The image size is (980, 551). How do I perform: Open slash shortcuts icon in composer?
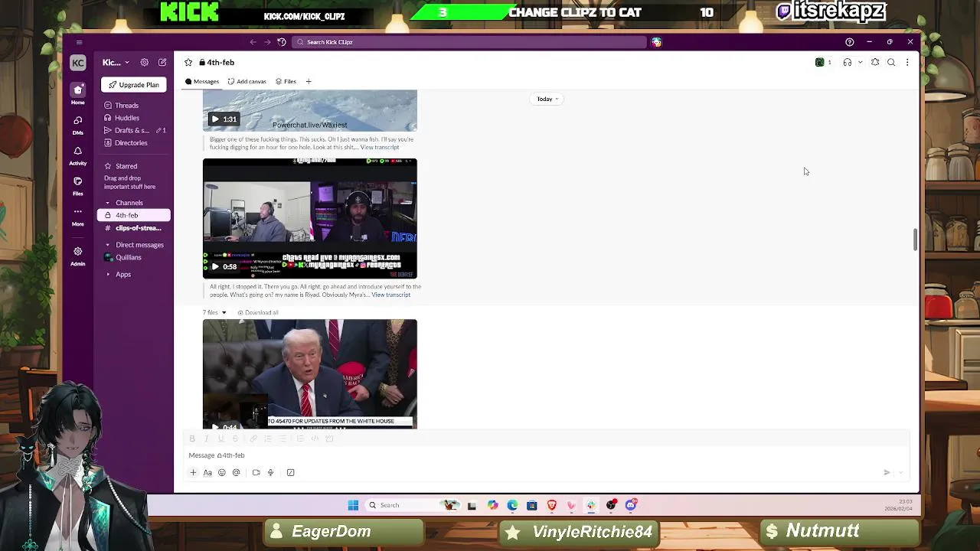290,472
